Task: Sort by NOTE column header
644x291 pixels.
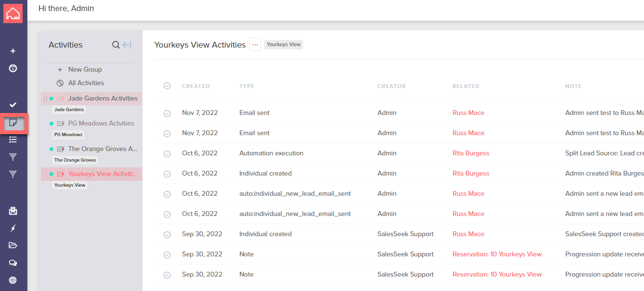Action: [x=573, y=86]
